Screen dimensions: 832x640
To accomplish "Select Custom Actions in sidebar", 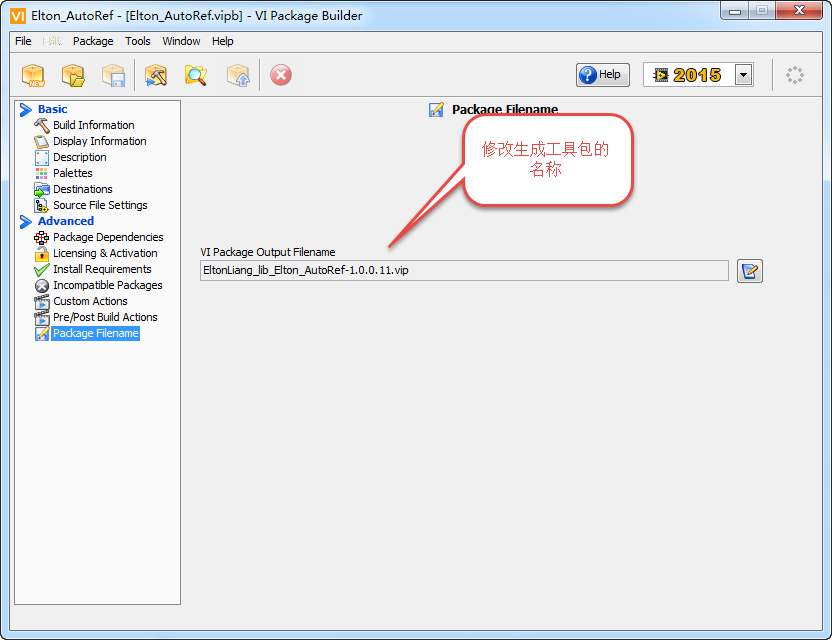I will click(90, 301).
